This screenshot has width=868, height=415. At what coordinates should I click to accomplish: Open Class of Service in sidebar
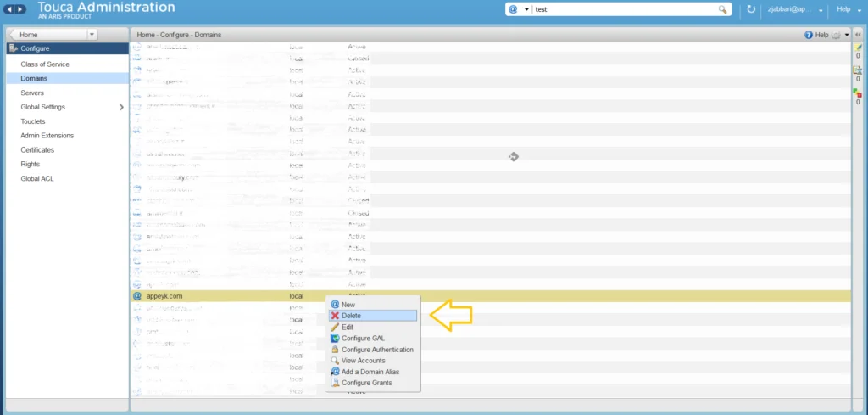(x=45, y=64)
